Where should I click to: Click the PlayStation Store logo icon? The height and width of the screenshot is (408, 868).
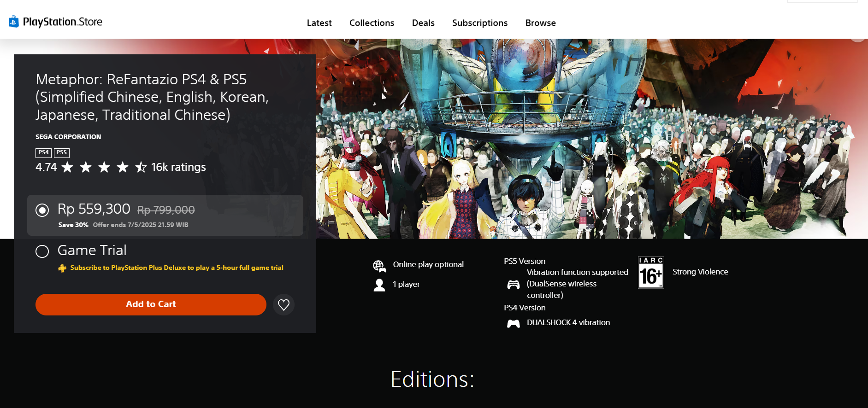[14, 22]
